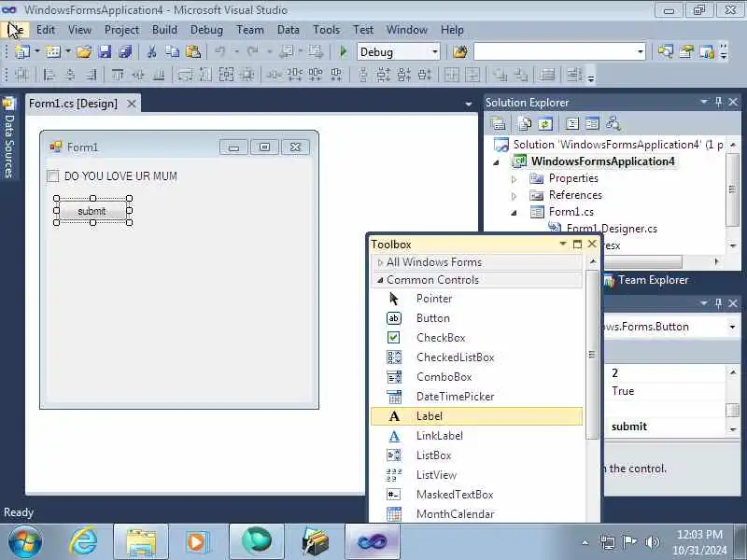
Task: Select Form1.Designer.cs in Solution Explorer
Action: coord(612,229)
